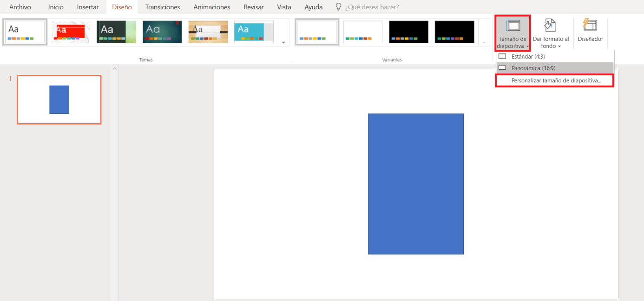Choose the second black variant
Image resolution: width=644 pixels, height=301 pixels.
[x=454, y=32]
